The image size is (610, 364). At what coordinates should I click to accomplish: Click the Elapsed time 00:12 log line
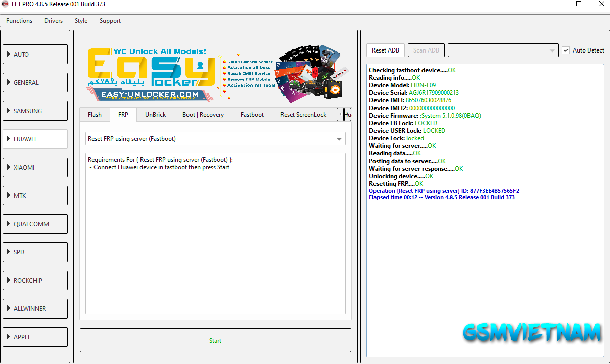point(442,197)
